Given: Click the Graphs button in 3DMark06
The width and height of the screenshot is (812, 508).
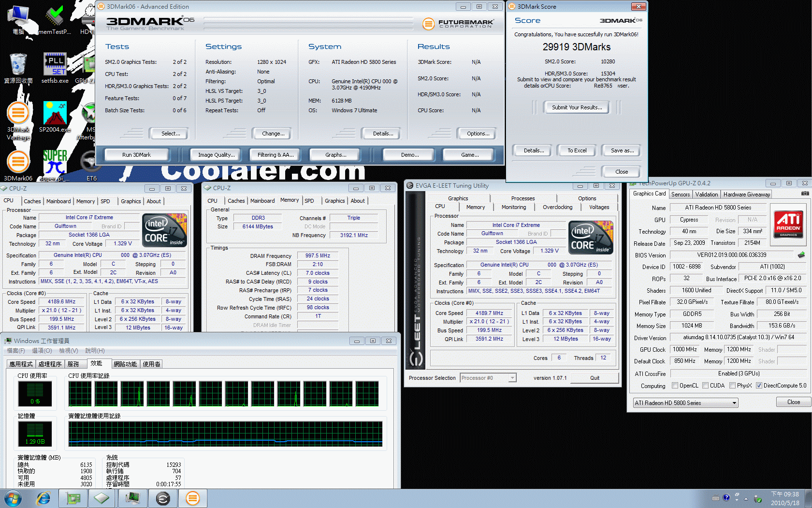Looking at the screenshot, I should point(335,155).
